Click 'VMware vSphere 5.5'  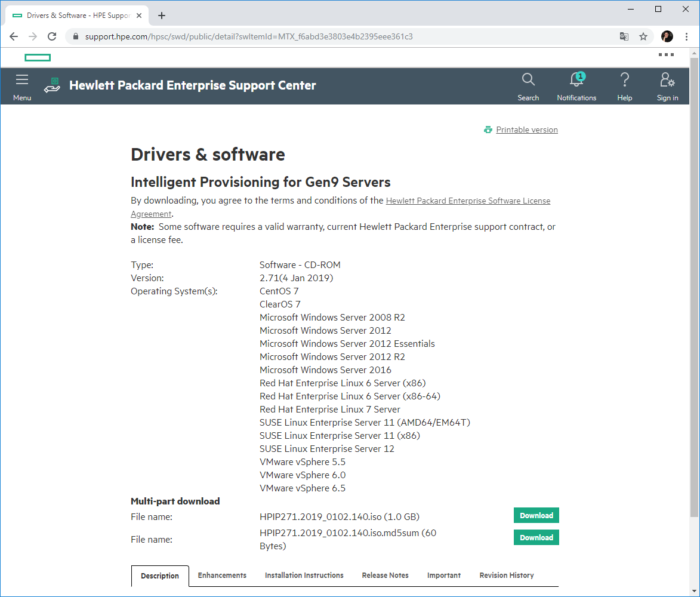pos(303,462)
